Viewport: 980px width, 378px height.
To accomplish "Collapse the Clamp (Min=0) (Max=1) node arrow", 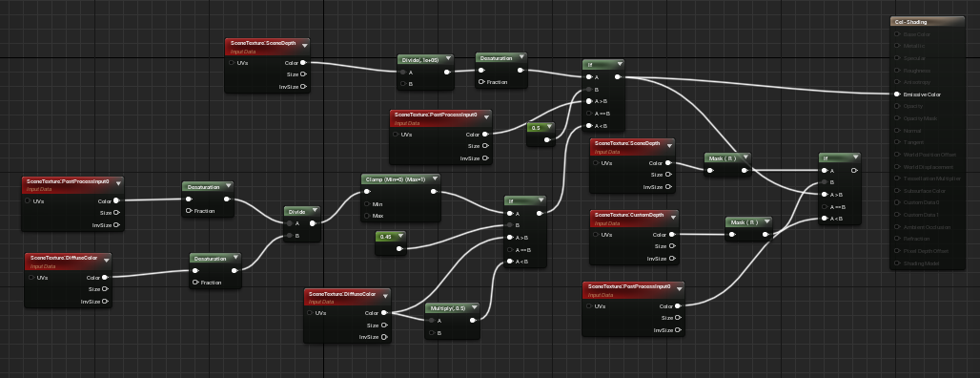I will point(434,179).
